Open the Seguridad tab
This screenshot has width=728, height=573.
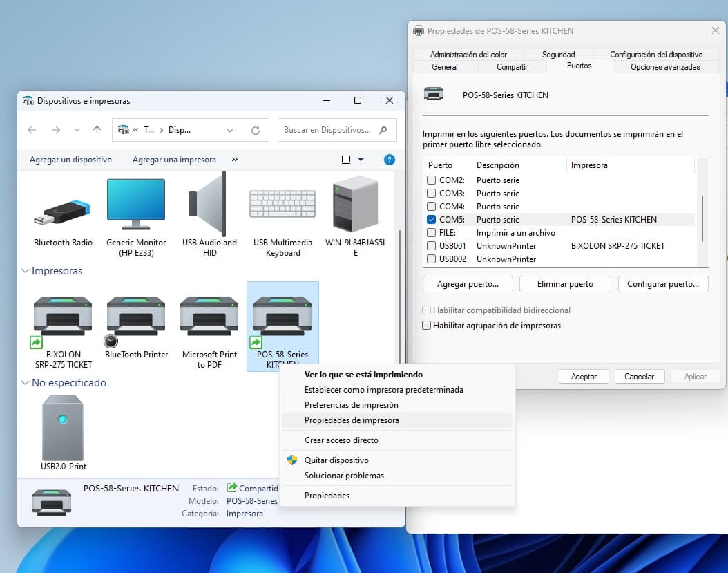click(x=558, y=55)
